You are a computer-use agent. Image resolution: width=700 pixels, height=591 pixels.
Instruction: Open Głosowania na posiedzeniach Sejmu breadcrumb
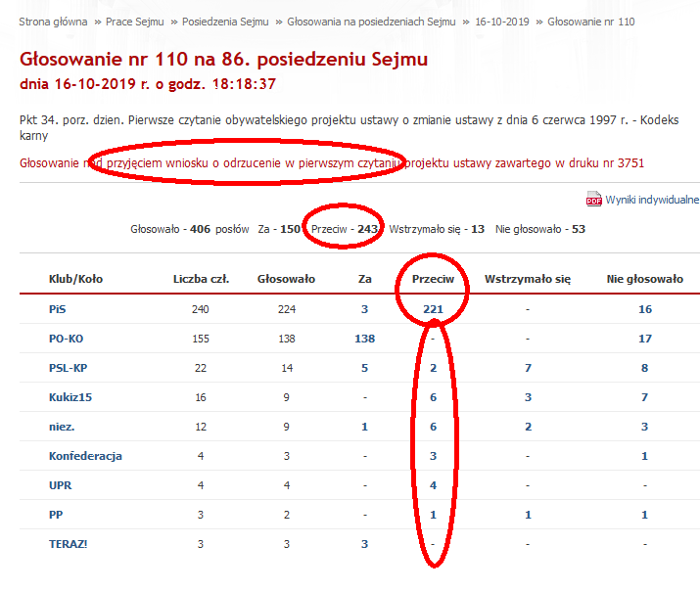tap(371, 22)
